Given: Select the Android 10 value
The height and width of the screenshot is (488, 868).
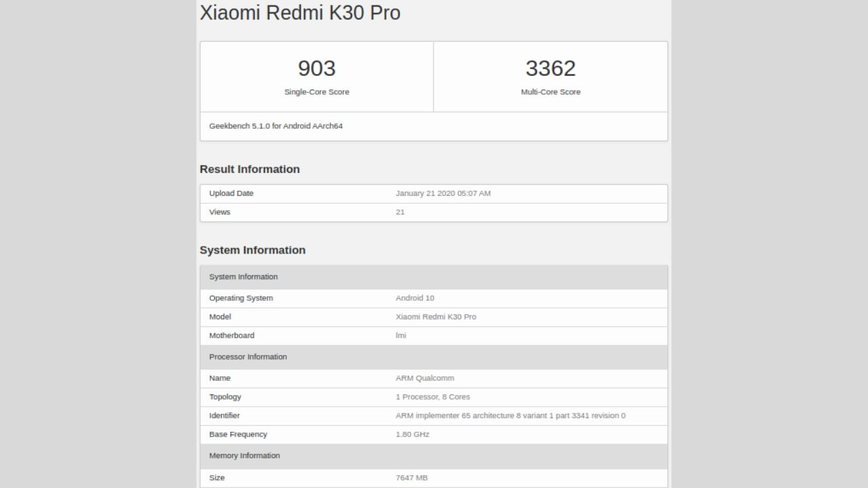Looking at the screenshot, I should pyautogui.click(x=415, y=298).
